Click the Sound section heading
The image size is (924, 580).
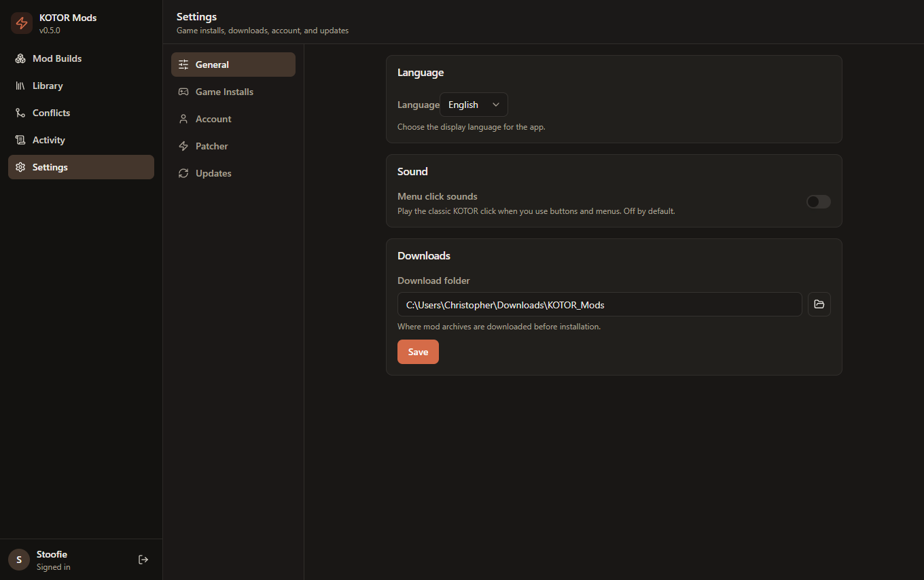pyautogui.click(x=412, y=172)
